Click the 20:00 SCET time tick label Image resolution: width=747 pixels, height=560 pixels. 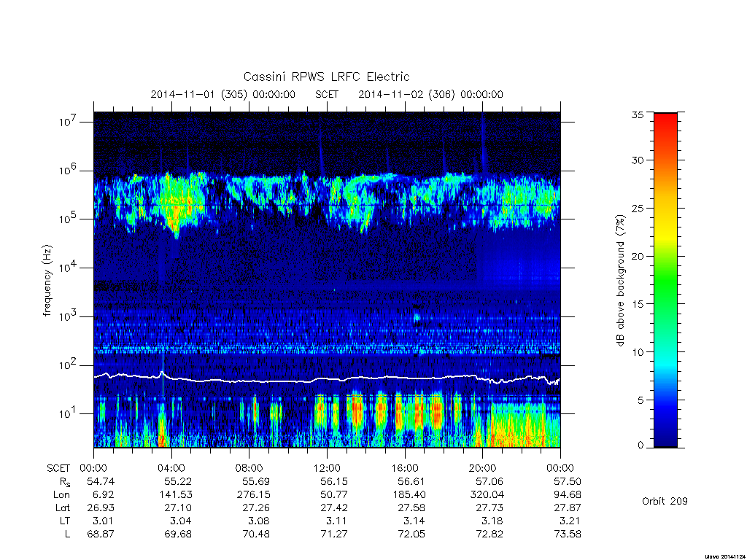tap(483, 468)
